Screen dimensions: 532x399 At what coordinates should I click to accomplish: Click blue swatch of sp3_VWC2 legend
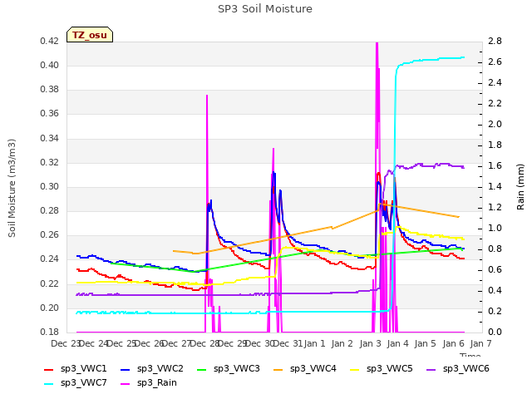[x=126, y=369]
